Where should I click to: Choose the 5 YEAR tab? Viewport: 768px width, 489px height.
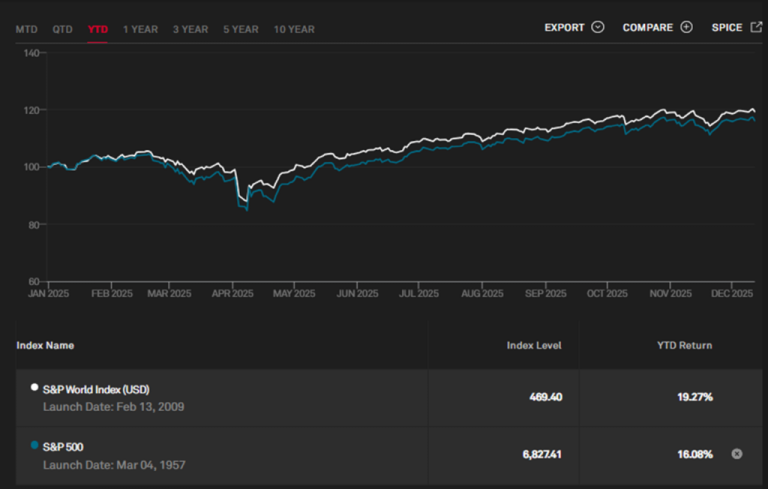240,29
